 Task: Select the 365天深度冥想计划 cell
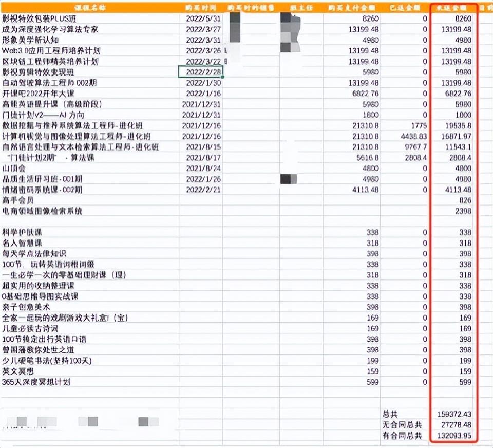tap(36, 382)
